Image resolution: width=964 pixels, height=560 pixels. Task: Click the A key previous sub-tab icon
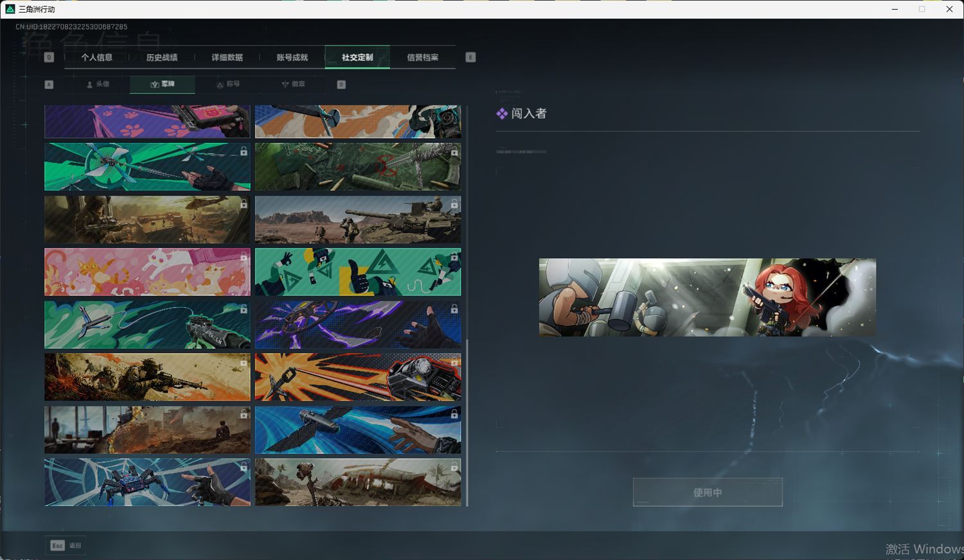[x=49, y=84]
